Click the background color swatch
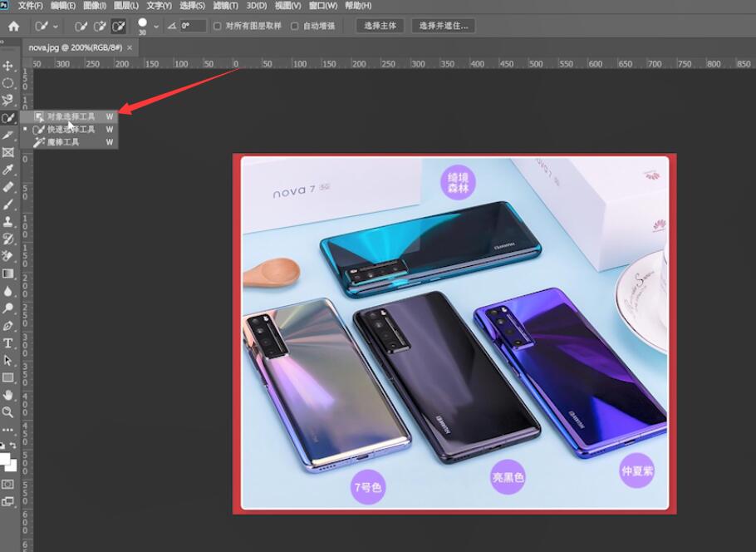756x552 pixels. [12, 466]
